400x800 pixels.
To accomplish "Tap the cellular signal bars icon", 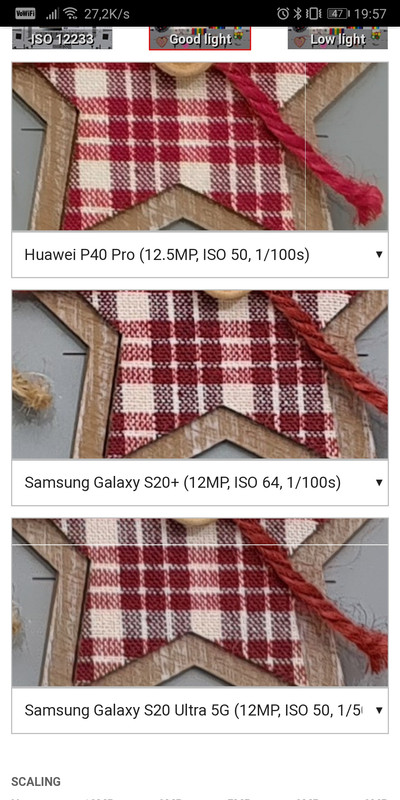I will 52,14.
